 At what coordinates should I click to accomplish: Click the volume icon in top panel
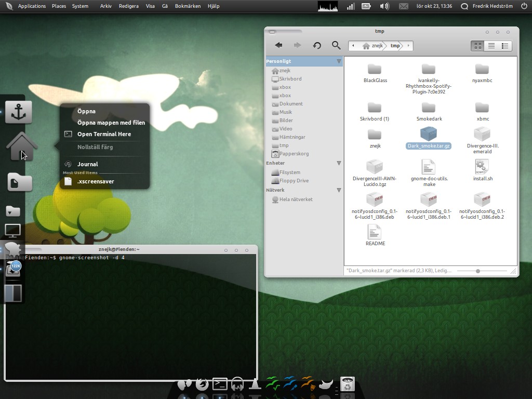pyautogui.click(x=384, y=6)
